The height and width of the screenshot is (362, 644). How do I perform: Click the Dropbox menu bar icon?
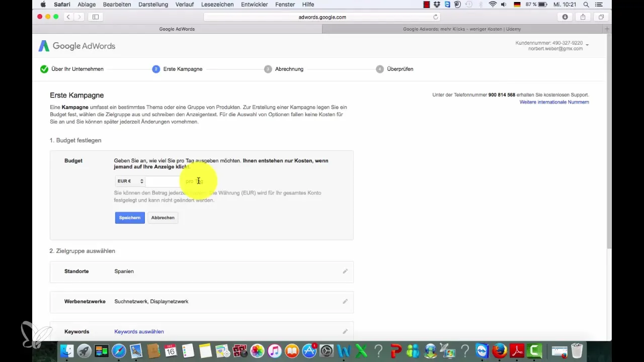437,5
